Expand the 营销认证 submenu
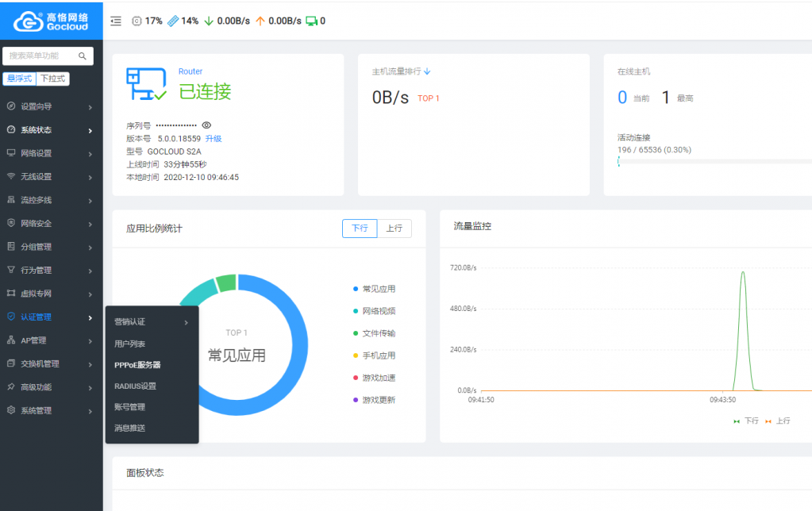Image resolution: width=812 pixels, height=511 pixels. [151, 322]
